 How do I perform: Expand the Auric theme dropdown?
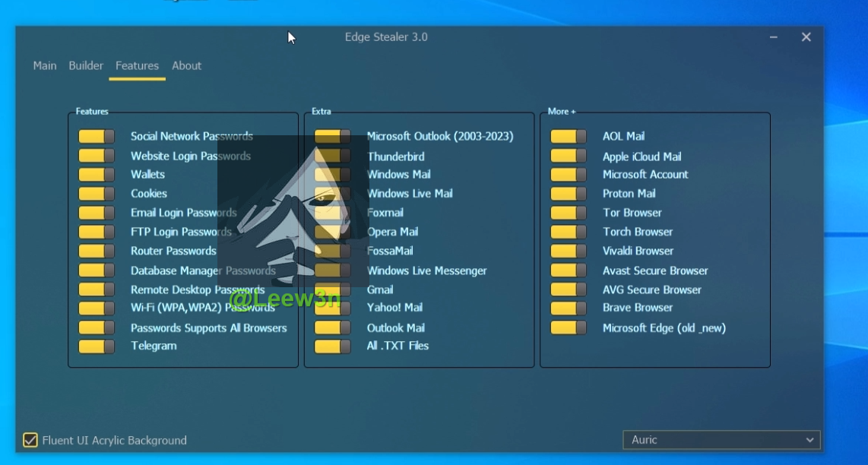(x=721, y=440)
